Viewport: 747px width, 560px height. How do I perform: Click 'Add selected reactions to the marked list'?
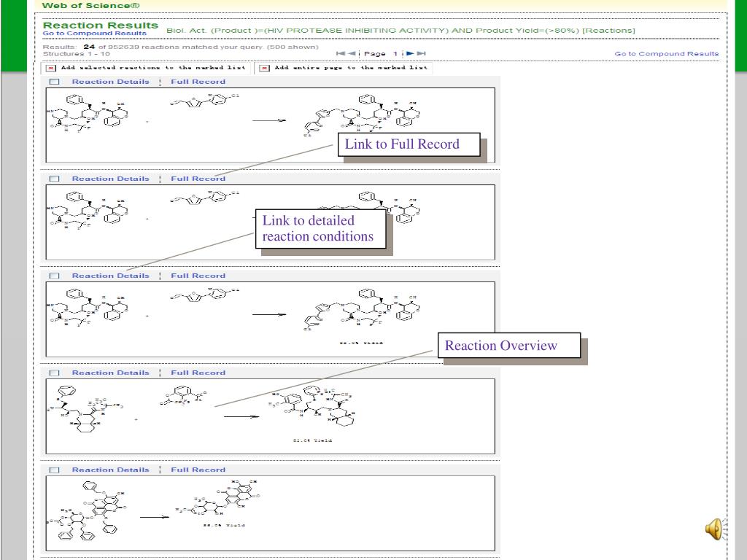(153, 68)
